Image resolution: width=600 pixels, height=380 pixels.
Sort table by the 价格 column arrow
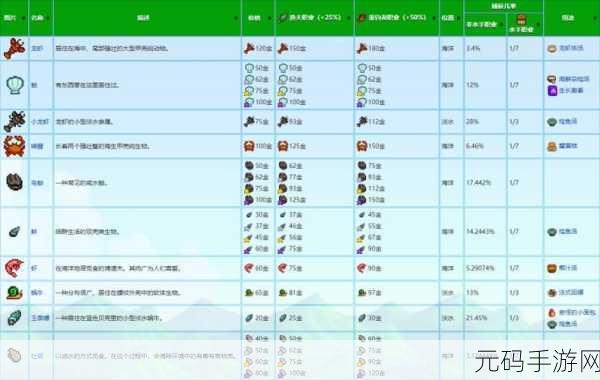[x=270, y=18]
